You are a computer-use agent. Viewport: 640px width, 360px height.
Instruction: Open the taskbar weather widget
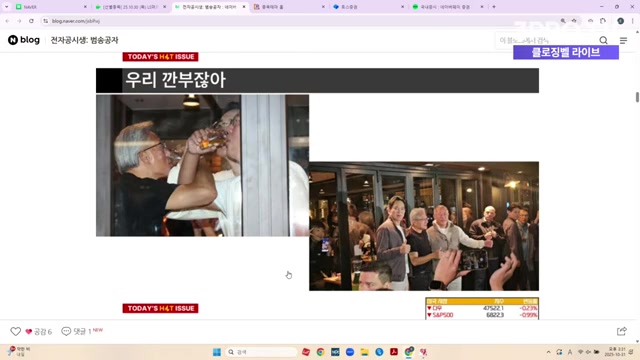(x=18, y=352)
